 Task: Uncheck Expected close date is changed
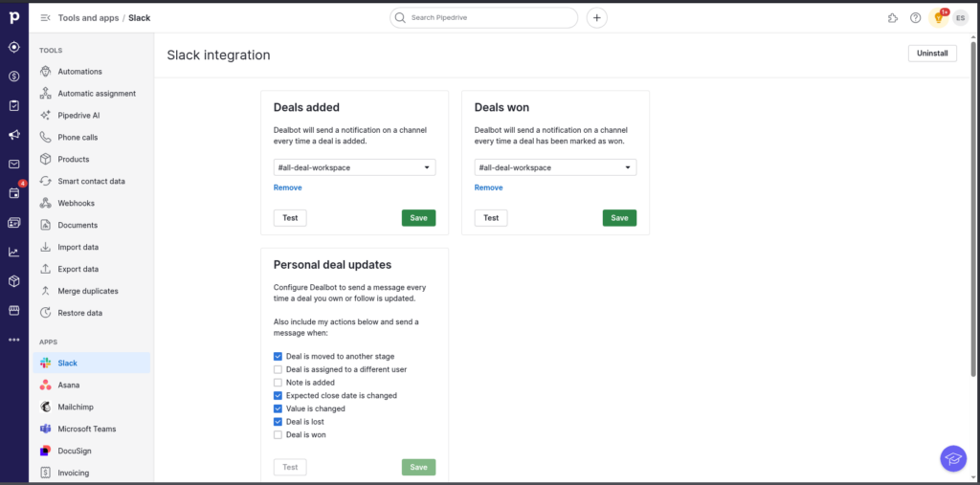pos(278,396)
